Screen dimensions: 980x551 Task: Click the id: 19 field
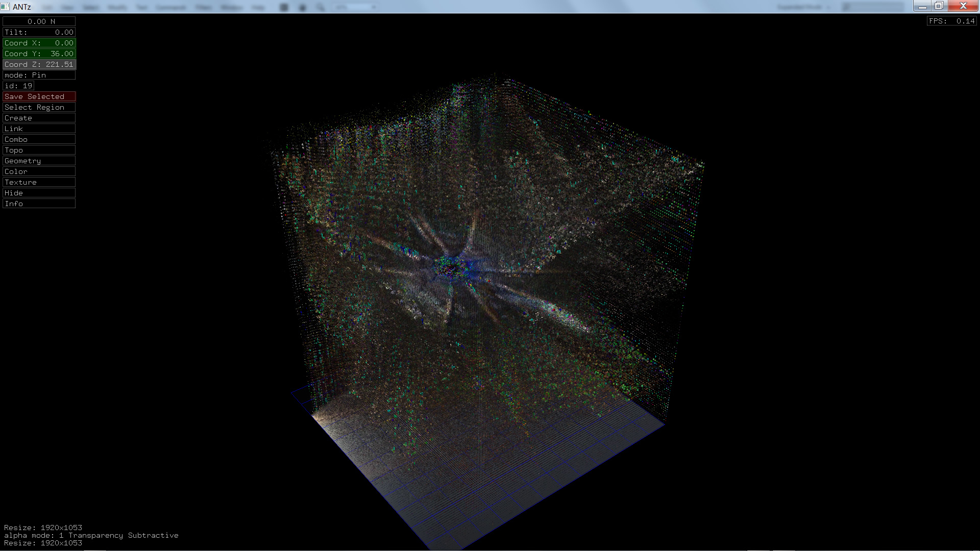(18, 86)
